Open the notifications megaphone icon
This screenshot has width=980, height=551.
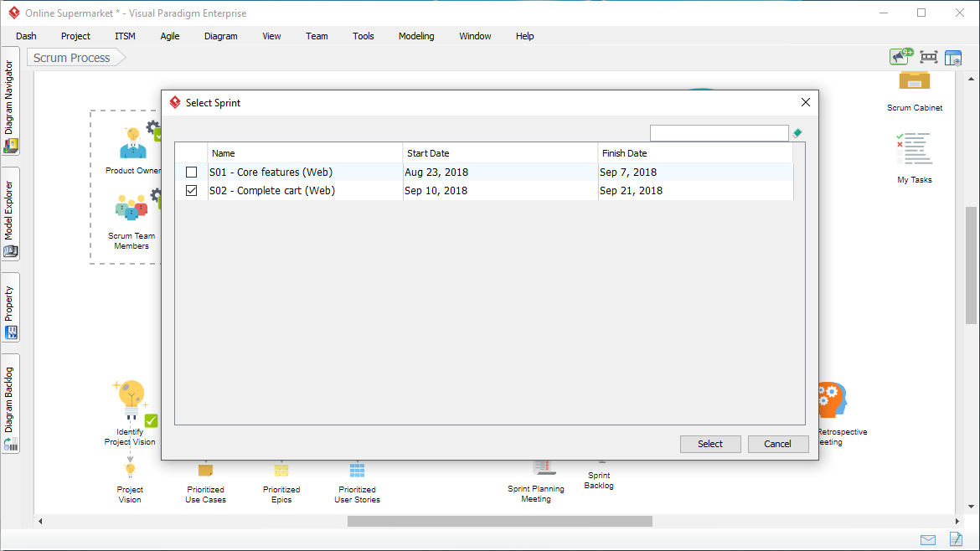pyautogui.click(x=901, y=57)
